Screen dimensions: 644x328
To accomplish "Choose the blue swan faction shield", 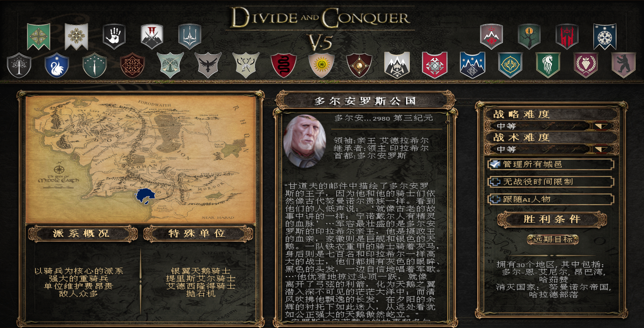I will tap(57, 65).
